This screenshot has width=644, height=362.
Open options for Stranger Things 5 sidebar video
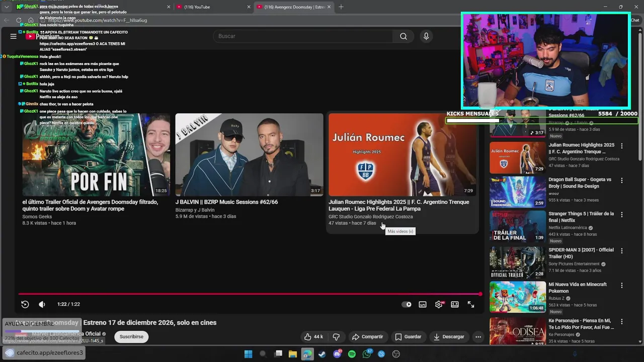pyautogui.click(x=622, y=215)
